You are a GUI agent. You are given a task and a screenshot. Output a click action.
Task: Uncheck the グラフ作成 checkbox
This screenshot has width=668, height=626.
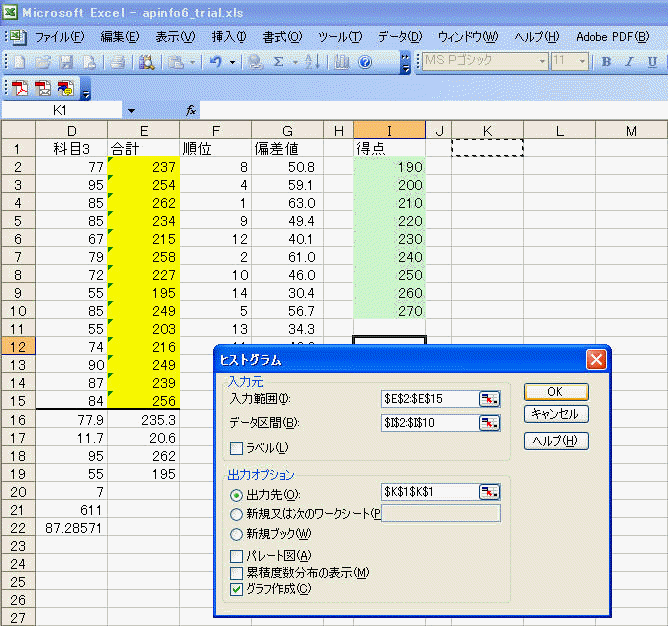pyautogui.click(x=236, y=589)
